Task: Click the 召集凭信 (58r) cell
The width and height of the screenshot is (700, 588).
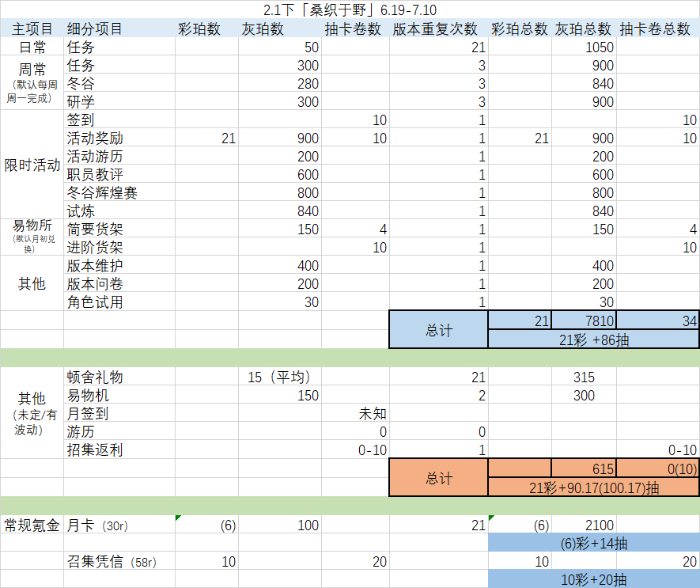Action: 119,561
